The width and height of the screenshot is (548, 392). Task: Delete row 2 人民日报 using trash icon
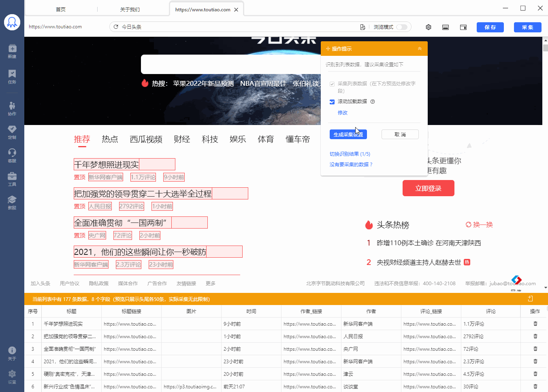coord(535,336)
